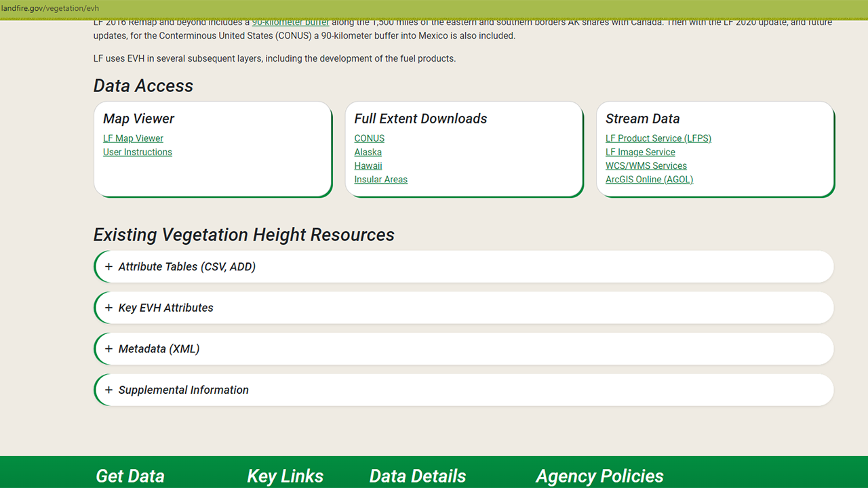Download the CONUS full extent data
This screenshot has width=868, height=488.
[369, 138]
